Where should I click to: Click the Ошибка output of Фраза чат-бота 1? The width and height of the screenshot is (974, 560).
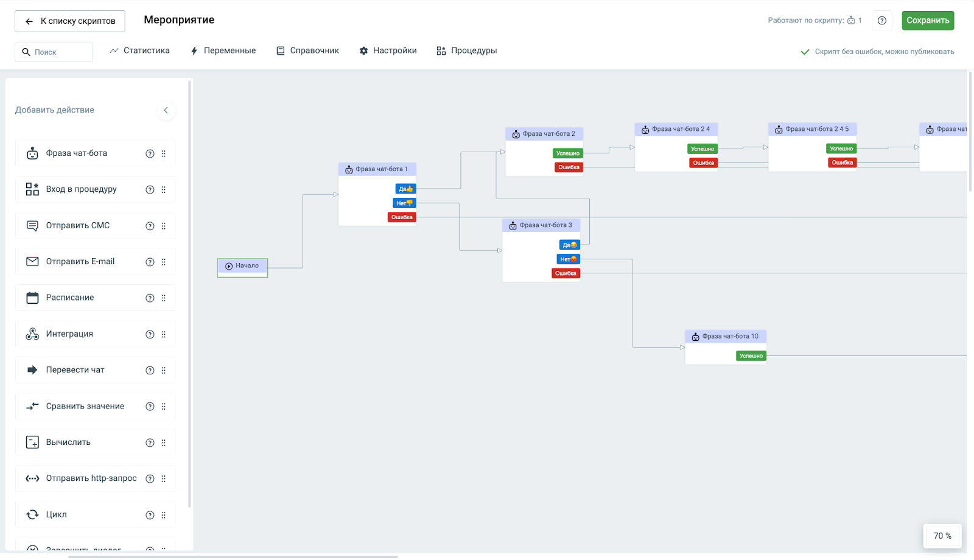click(x=402, y=217)
